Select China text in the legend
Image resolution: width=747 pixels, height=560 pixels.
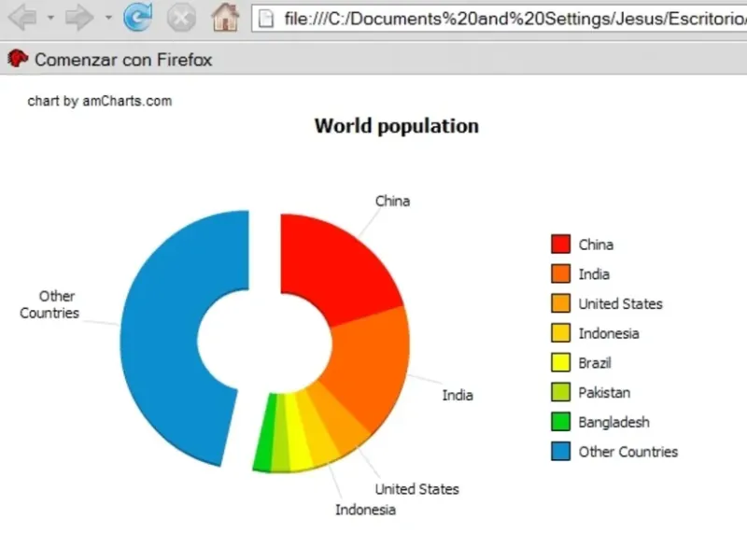coord(596,245)
